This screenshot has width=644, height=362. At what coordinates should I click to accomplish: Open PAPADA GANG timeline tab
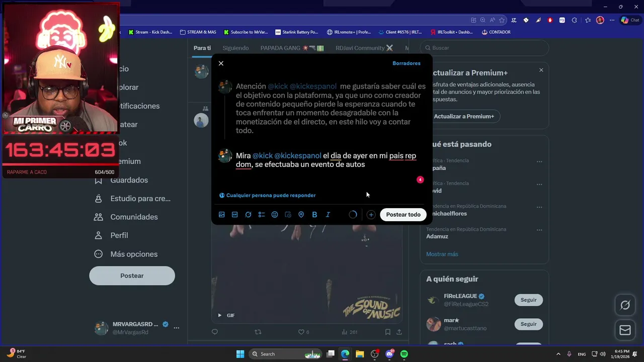pyautogui.click(x=292, y=48)
